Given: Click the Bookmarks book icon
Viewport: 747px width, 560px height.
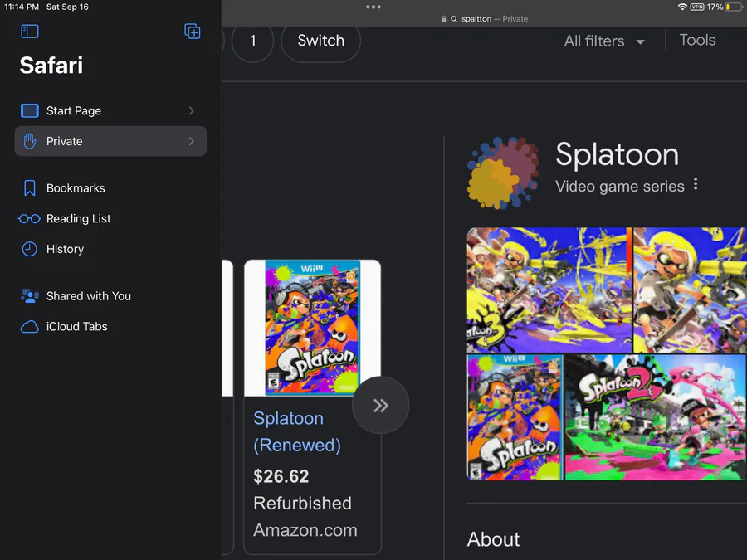Looking at the screenshot, I should 30,188.
